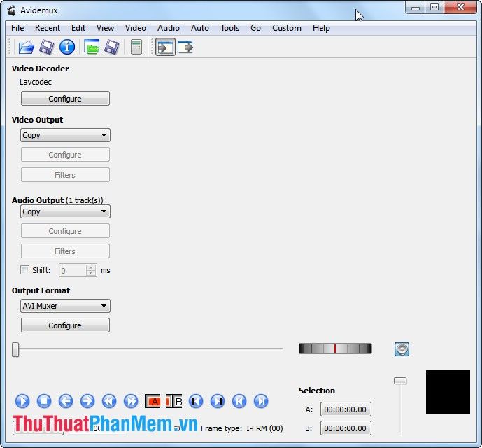
Task: Open the View menu
Action: (x=105, y=28)
